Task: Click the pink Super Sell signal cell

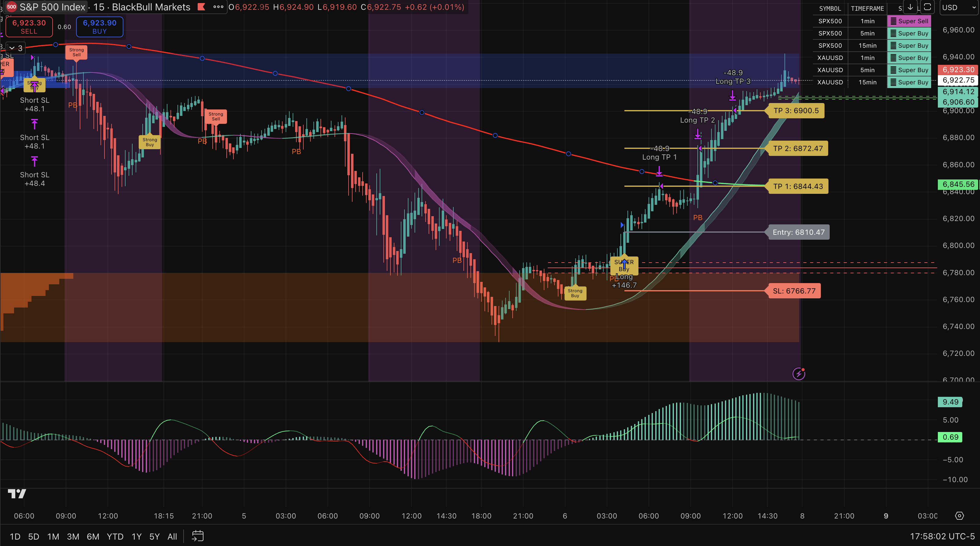Action: pos(909,21)
